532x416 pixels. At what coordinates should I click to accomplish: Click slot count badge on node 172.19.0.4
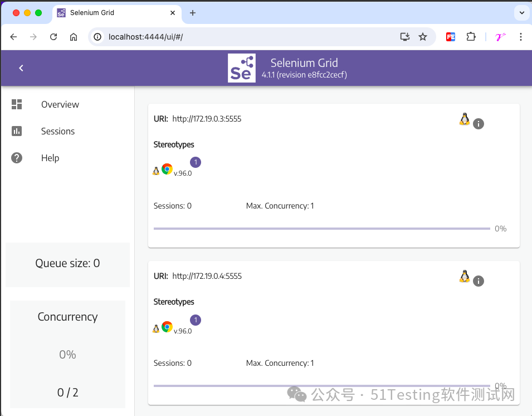point(196,320)
